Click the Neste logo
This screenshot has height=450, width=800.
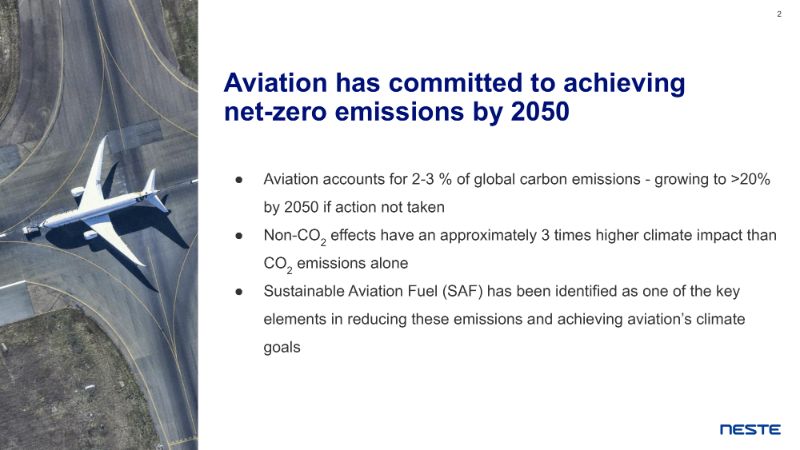point(751,429)
